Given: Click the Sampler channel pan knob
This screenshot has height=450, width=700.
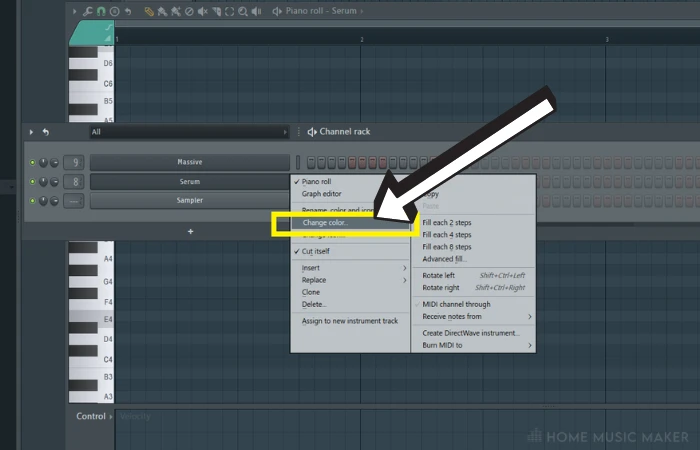Looking at the screenshot, I should [x=43, y=201].
